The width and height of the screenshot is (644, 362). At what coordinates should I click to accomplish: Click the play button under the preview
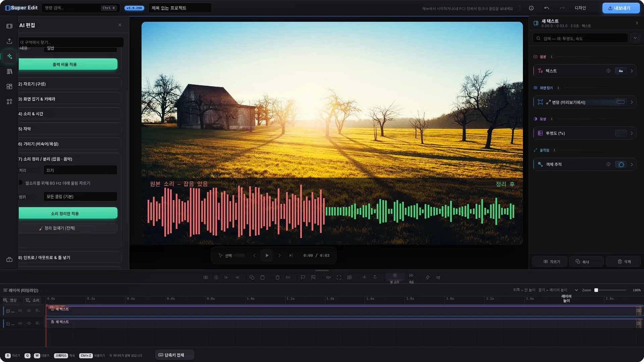pos(267,255)
